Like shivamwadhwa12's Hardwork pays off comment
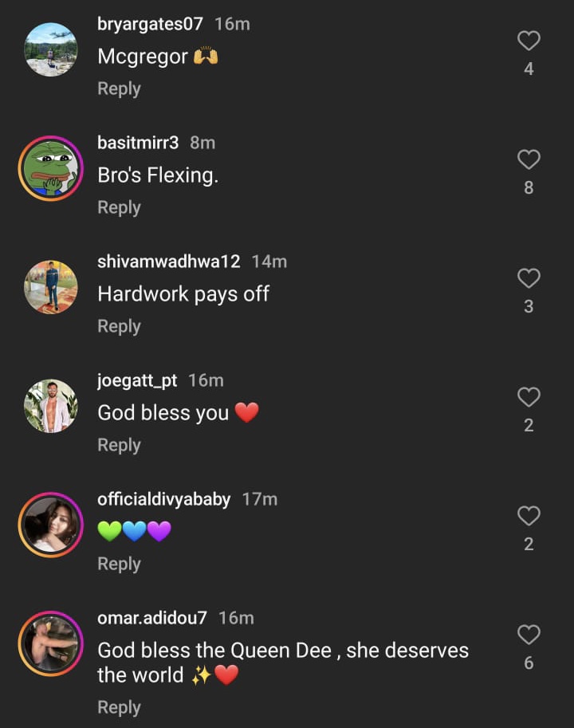574x728 pixels. click(529, 278)
